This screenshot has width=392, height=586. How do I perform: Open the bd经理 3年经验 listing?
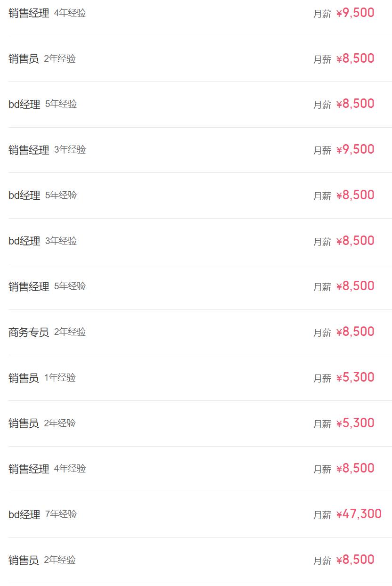(x=24, y=241)
